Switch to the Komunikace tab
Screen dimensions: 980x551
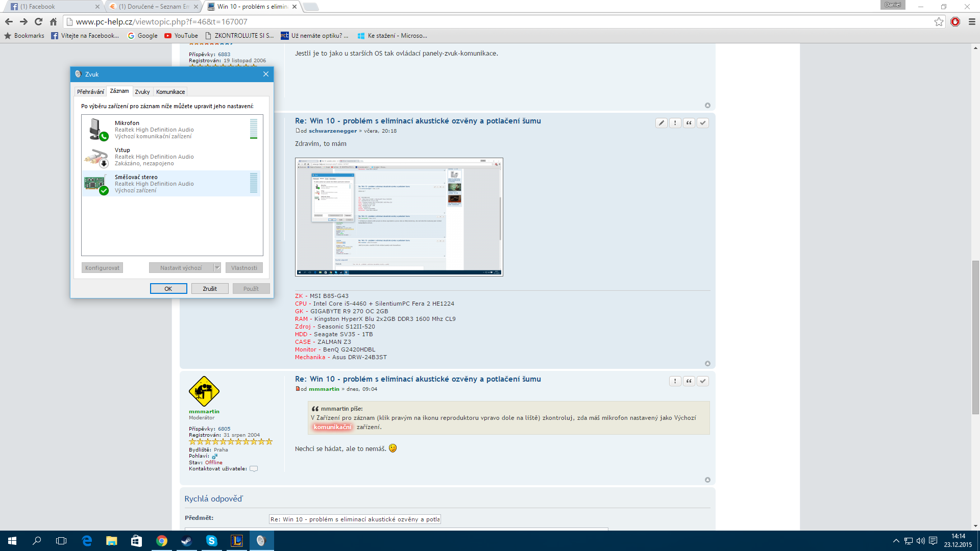click(x=170, y=92)
